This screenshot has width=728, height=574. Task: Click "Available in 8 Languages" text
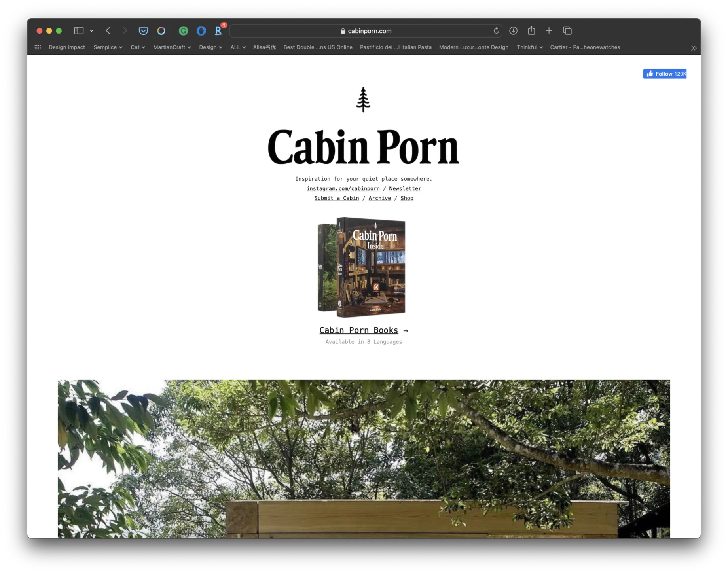364,342
